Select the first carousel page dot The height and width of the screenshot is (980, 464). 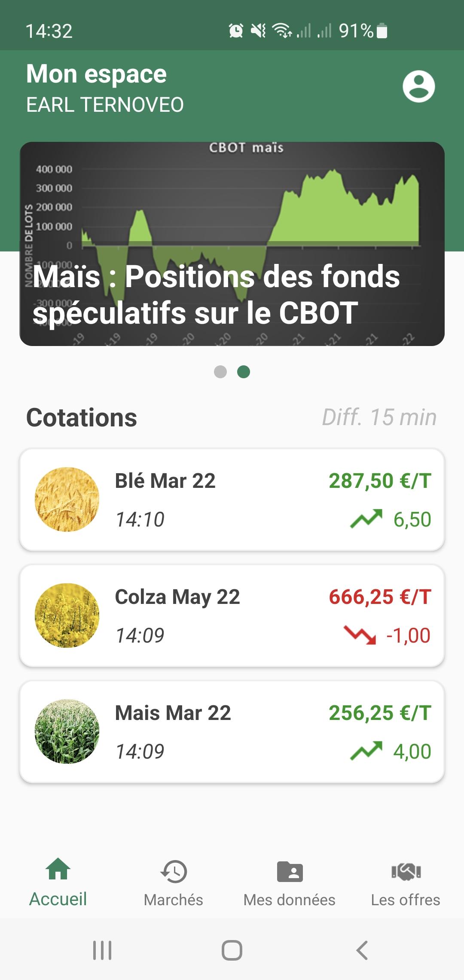220,372
